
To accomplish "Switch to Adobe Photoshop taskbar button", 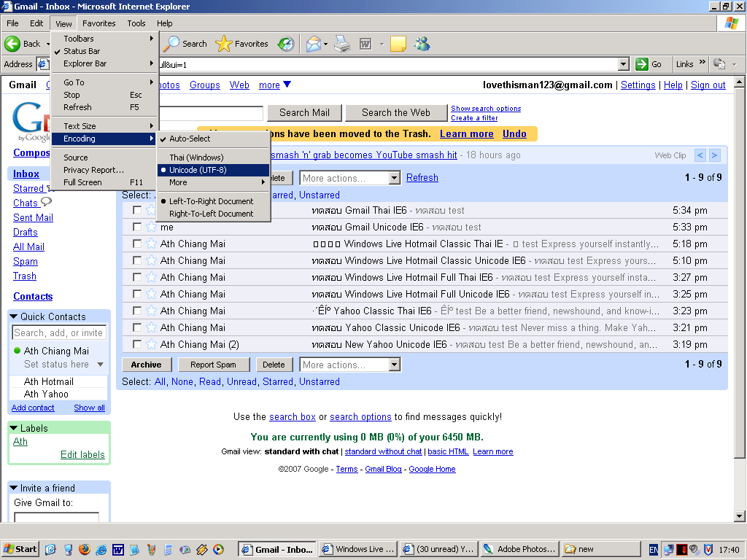I will (x=519, y=549).
